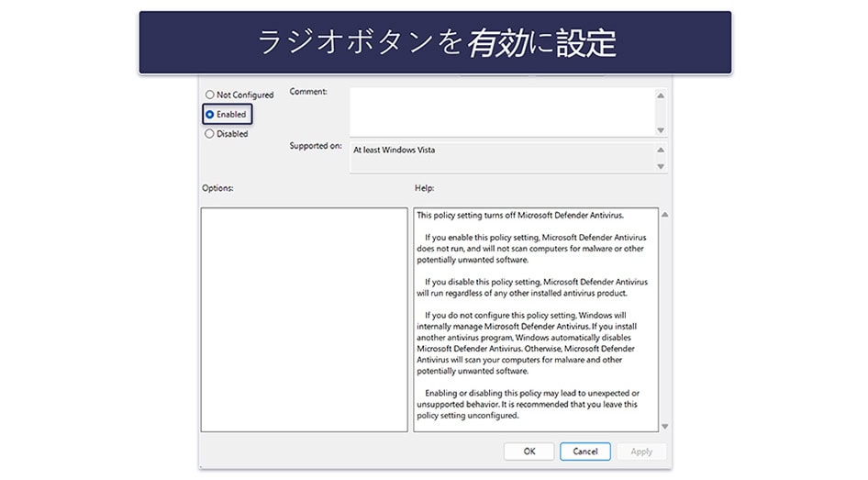Click the Comment box scroll up arrow
The image size is (868, 480).
click(661, 95)
